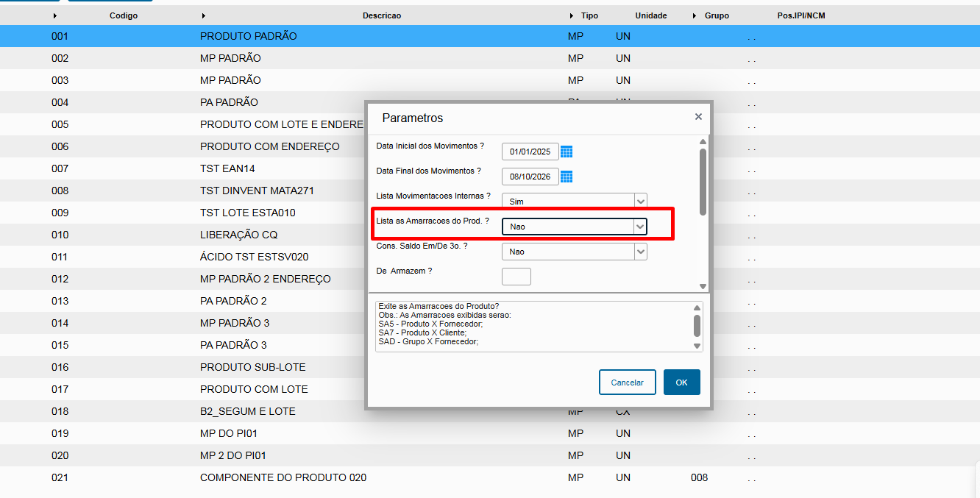Close the Parametros dialog with the X
Viewport: 980px width, 498px height.
(698, 117)
